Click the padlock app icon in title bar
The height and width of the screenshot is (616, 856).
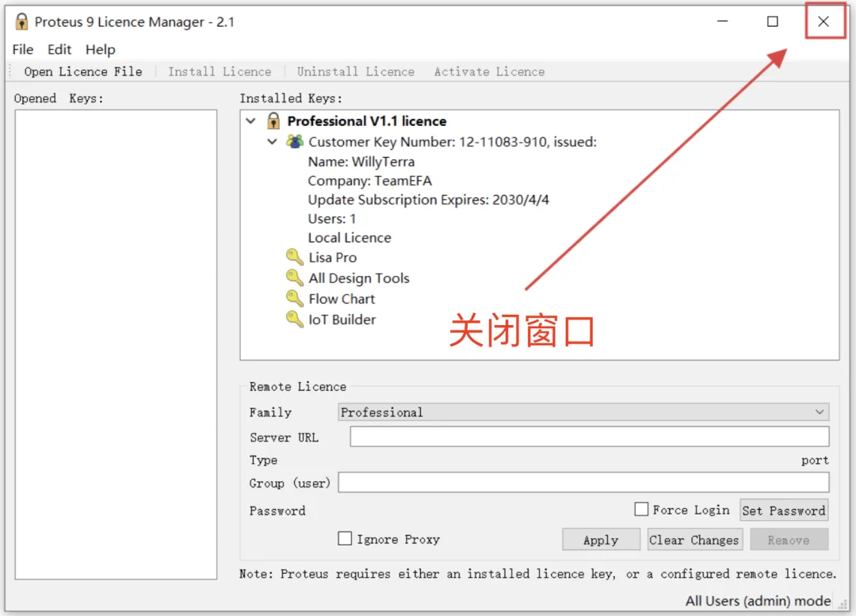(x=21, y=22)
